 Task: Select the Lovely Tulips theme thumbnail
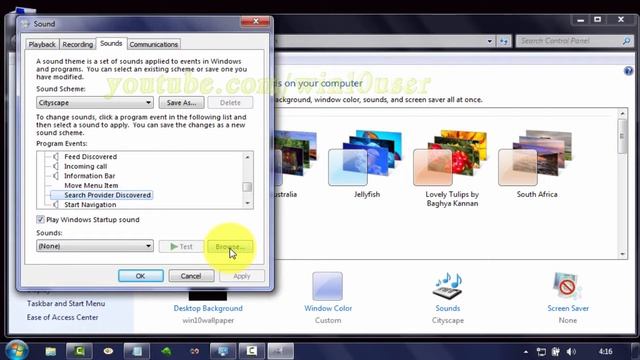pyautogui.click(x=451, y=158)
